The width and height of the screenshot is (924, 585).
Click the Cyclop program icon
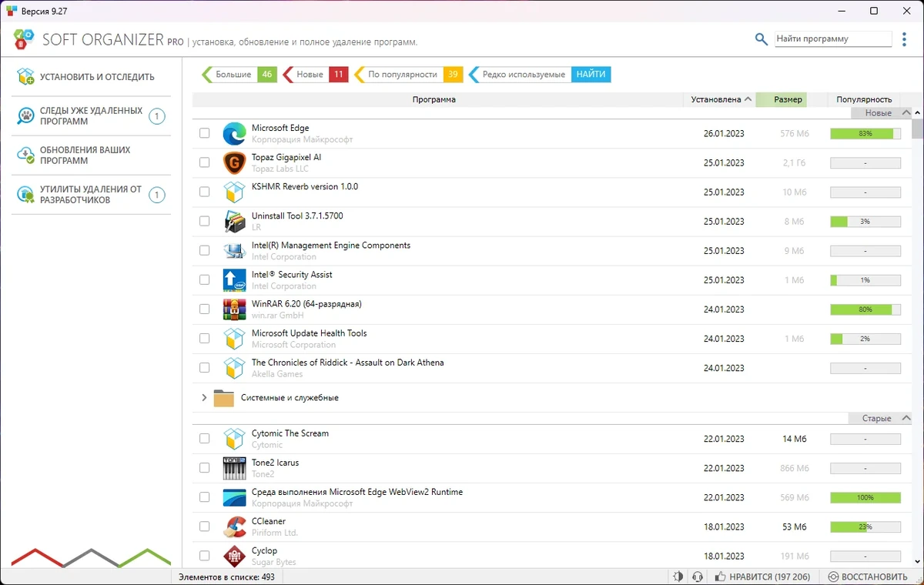(234, 556)
